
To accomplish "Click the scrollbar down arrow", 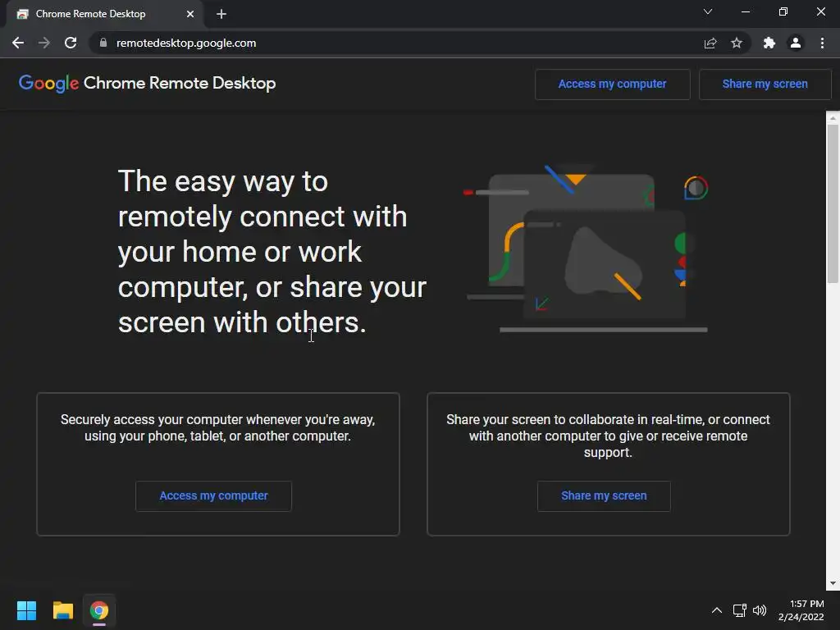I will click(833, 583).
